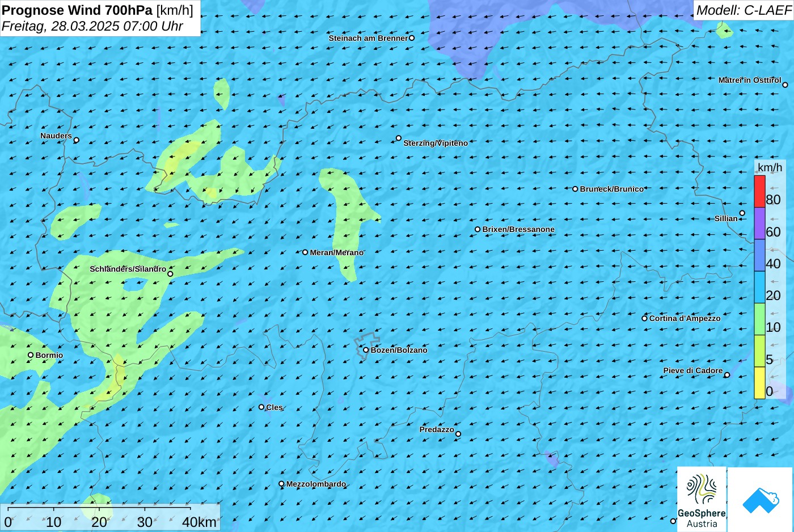Select the Mezzolombardo city marker

pos(281,484)
